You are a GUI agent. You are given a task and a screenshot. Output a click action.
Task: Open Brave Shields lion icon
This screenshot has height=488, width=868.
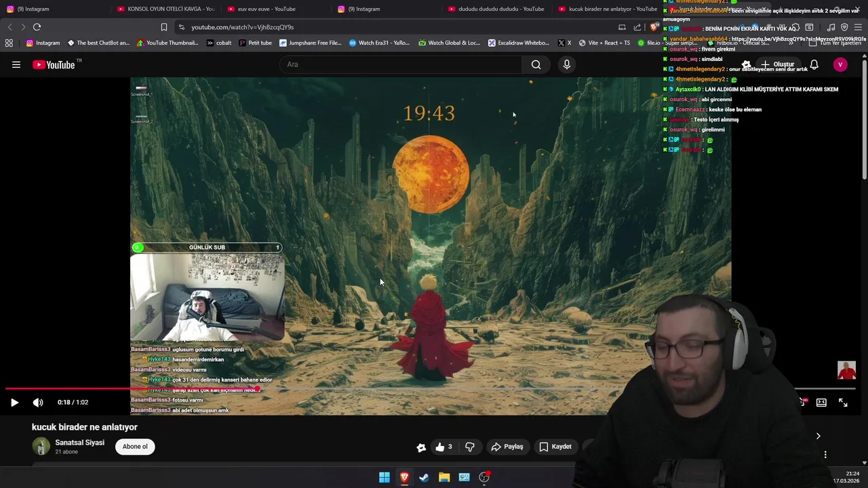pyautogui.click(x=654, y=27)
